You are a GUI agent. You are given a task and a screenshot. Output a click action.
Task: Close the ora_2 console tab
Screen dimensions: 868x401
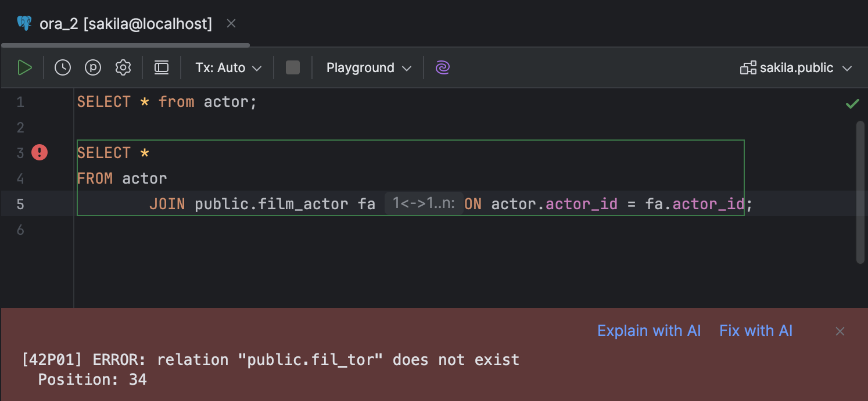tap(231, 23)
